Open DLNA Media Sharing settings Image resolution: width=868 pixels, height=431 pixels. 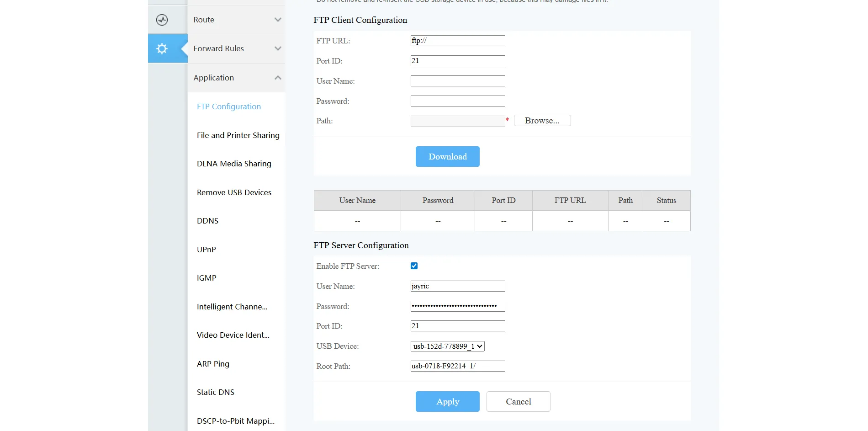(x=233, y=164)
